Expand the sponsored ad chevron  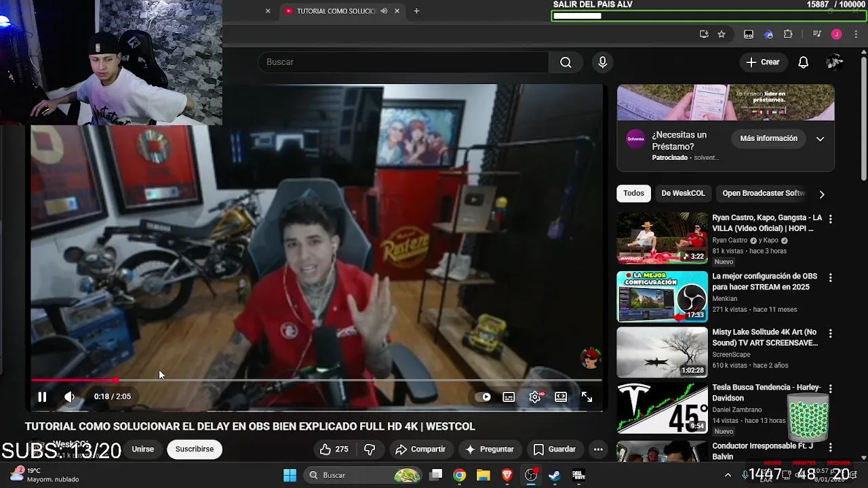click(x=820, y=139)
